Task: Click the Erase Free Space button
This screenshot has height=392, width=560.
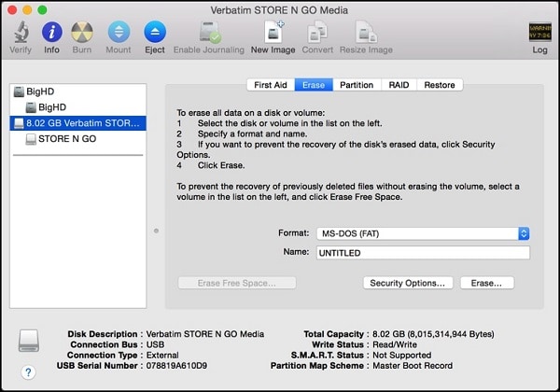Action: click(237, 283)
